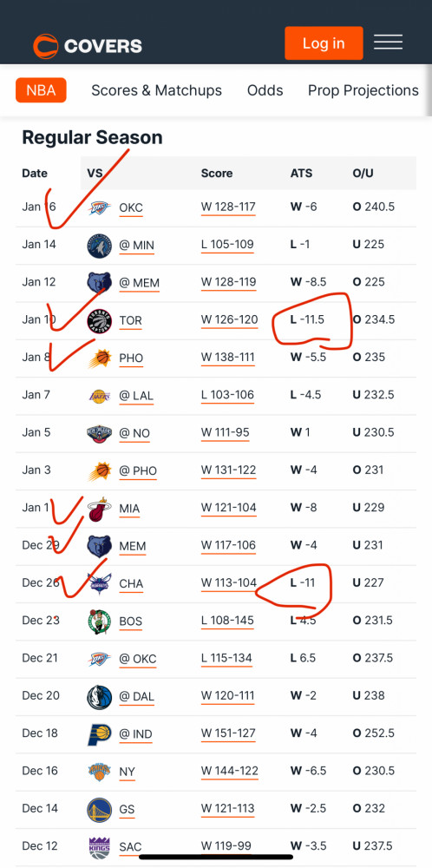Tap the Lakers team logo
Image resolution: width=432 pixels, height=868 pixels.
pos(100,396)
